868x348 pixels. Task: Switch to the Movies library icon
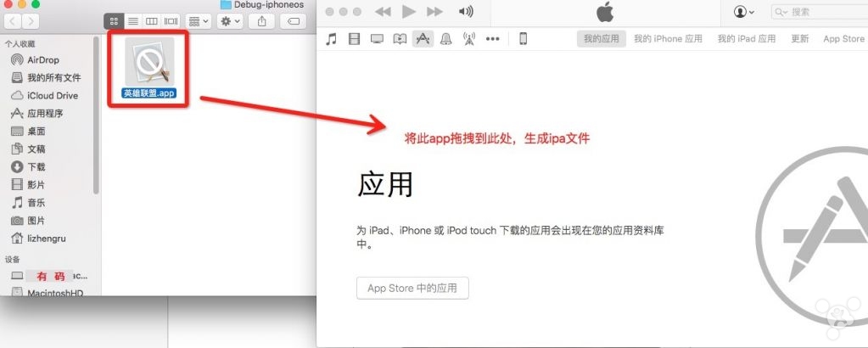(354, 39)
